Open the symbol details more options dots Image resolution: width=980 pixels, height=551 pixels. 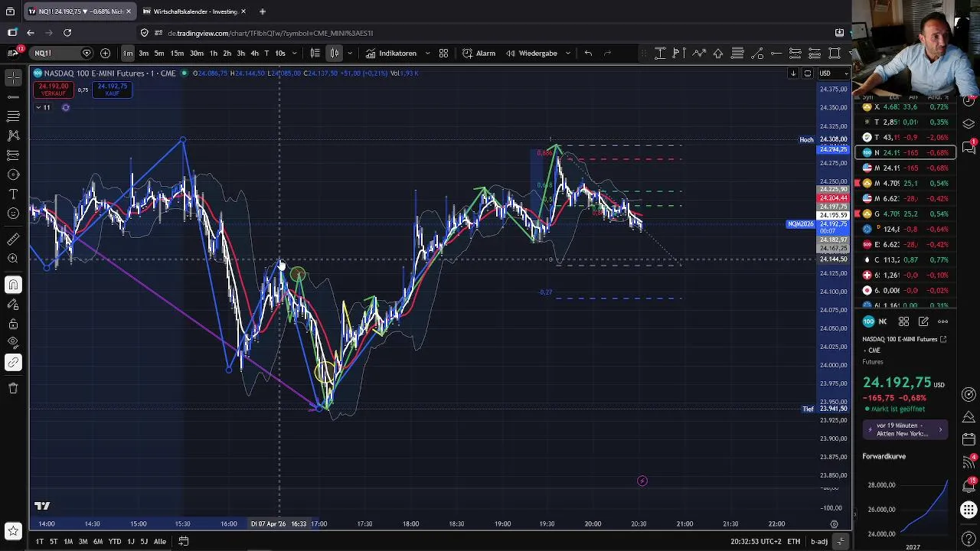943,321
